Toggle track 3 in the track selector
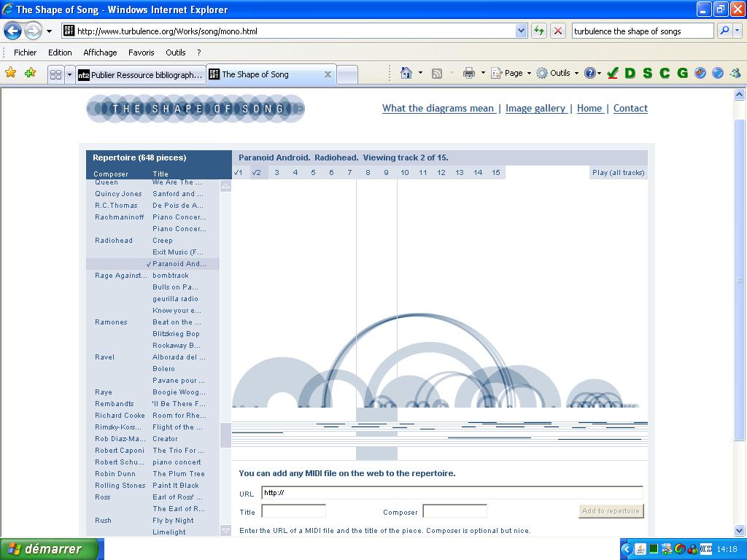The image size is (747, 560). [276, 172]
